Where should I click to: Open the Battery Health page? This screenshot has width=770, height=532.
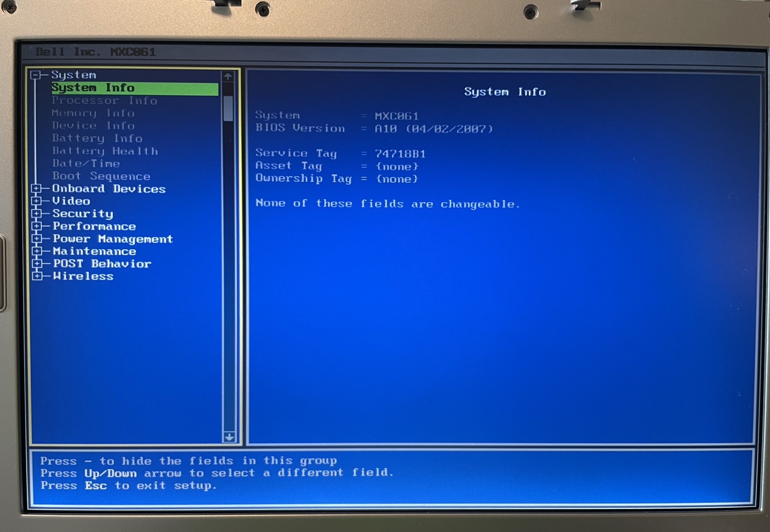click(105, 151)
